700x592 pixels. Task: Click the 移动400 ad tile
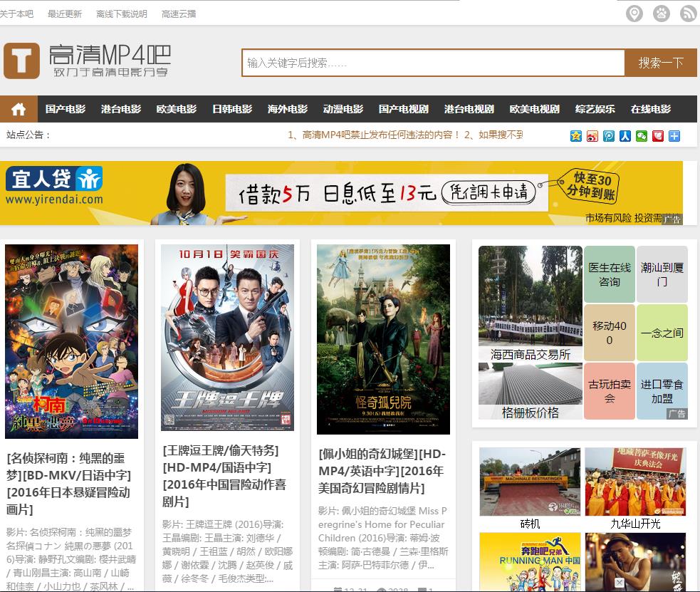click(610, 333)
